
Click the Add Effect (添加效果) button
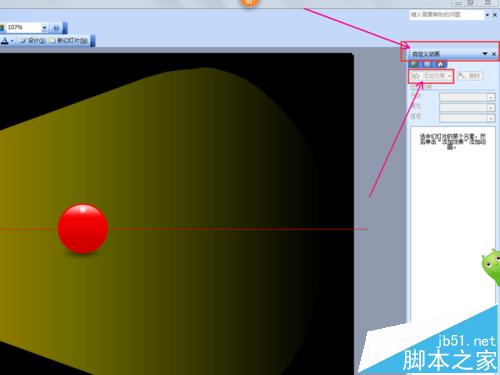[x=431, y=76]
